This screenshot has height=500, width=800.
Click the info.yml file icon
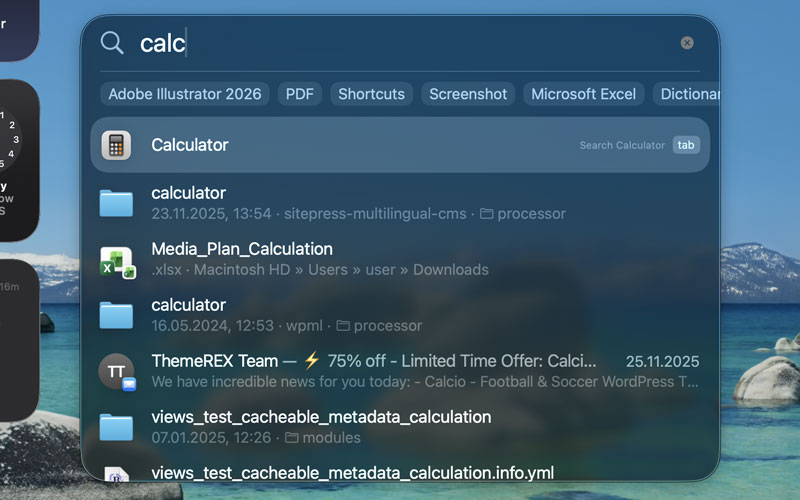tap(116, 474)
